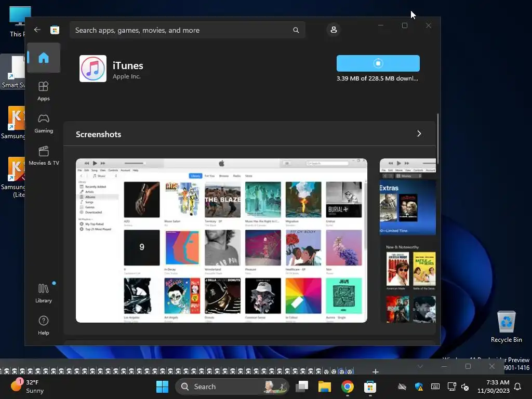
Task: Click the Microsoft Store logo icon
Action: click(55, 30)
